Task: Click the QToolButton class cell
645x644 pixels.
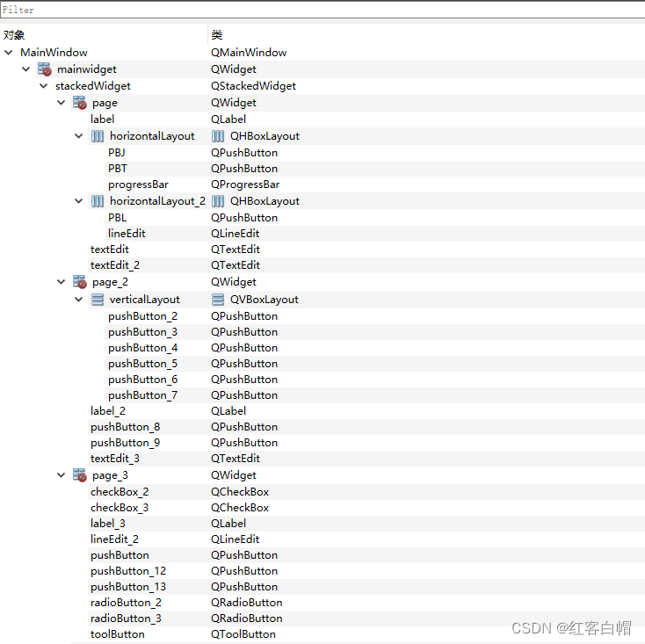Action: tap(243, 634)
